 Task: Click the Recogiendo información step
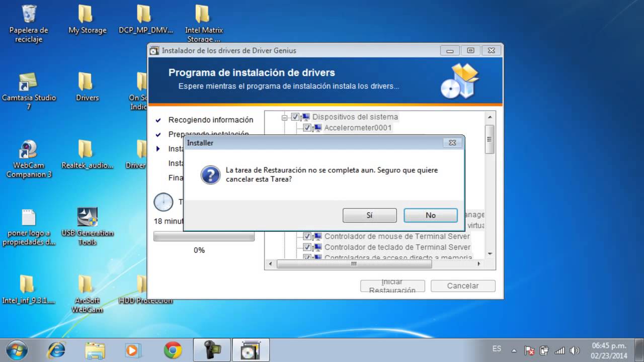point(211,120)
